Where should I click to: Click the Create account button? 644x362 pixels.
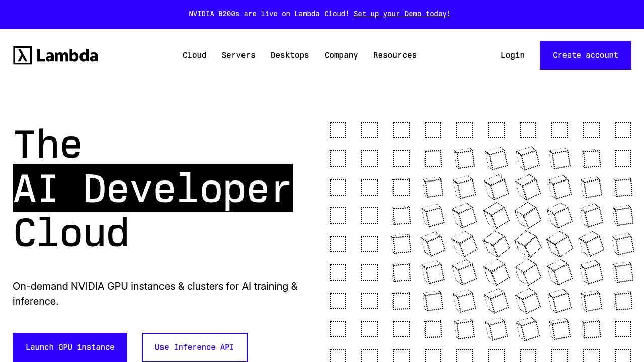586,55
